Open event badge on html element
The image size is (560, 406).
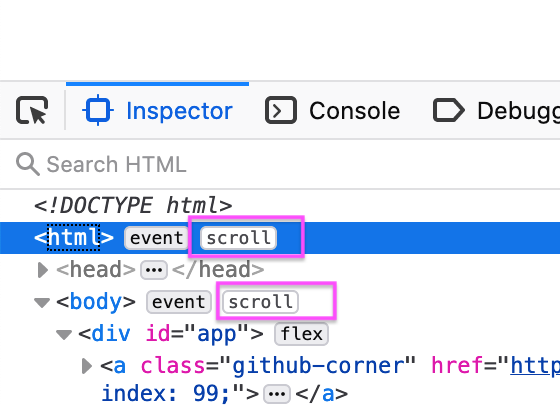(x=156, y=238)
